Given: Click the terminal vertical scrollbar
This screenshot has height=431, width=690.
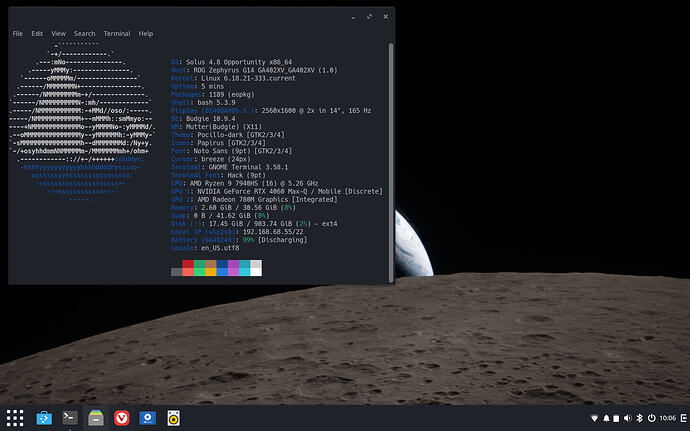Looking at the screenshot, I should [x=391, y=163].
